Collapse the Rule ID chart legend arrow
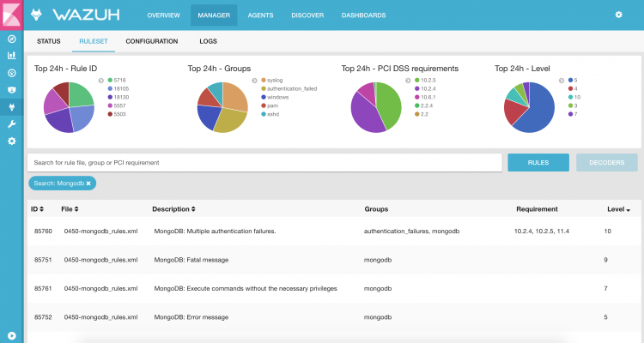 click(x=100, y=80)
